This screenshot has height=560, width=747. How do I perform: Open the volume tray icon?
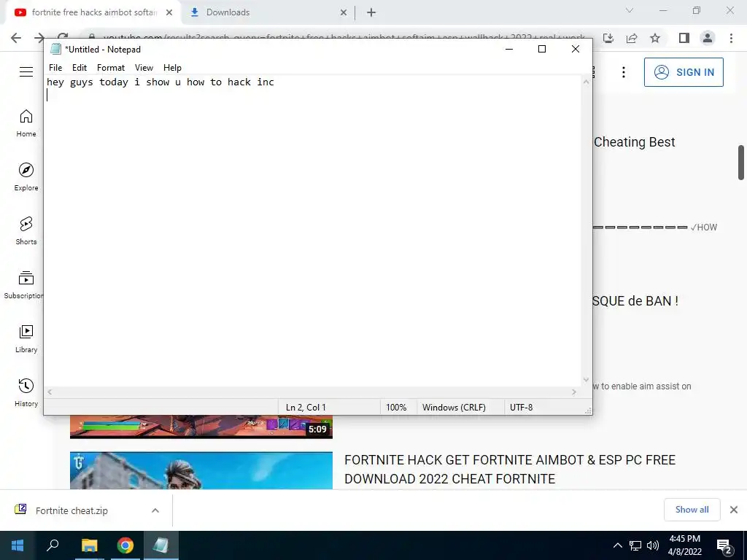(x=653, y=545)
